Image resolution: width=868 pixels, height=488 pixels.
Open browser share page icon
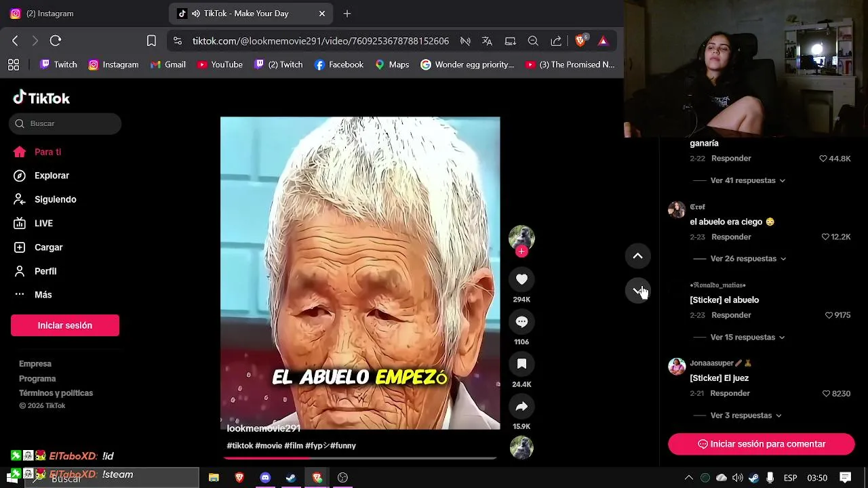556,41
